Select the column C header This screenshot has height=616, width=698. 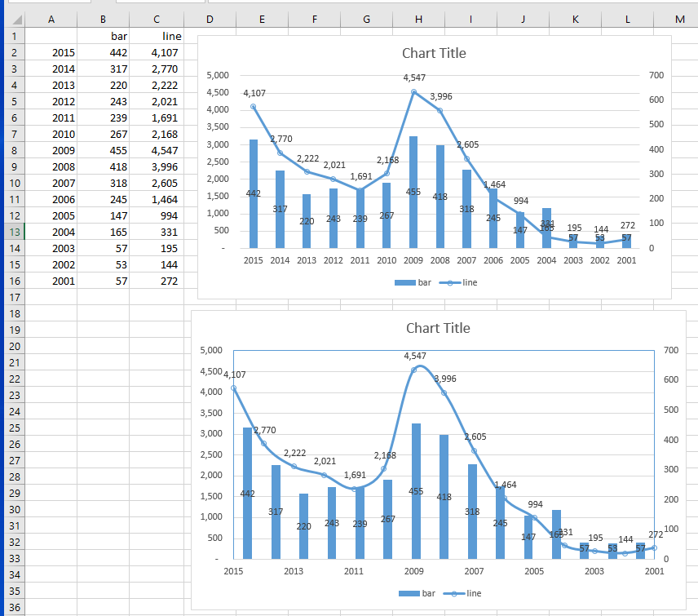pyautogui.click(x=157, y=20)
